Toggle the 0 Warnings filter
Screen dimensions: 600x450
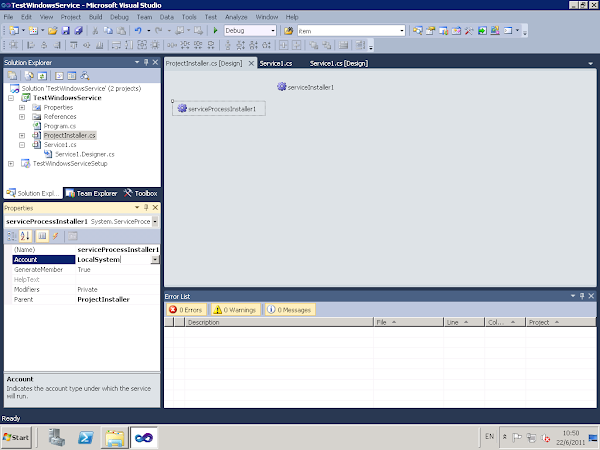point(236,310)
